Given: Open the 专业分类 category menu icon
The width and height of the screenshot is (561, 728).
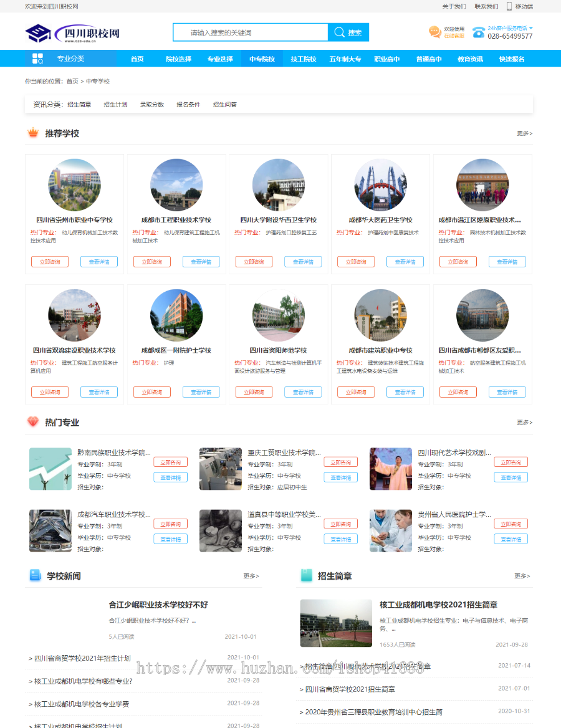Looking at the screenshot, I should [x=37, y=59].
